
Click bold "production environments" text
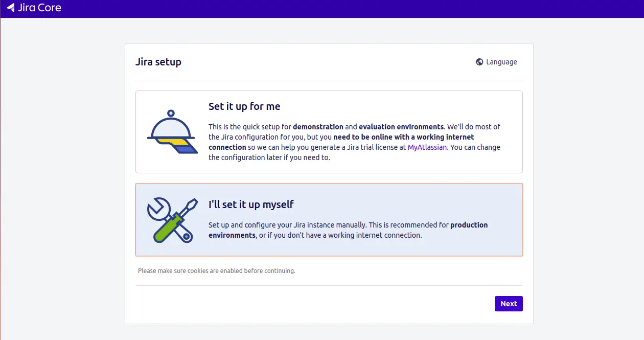[x=348, y=230]
